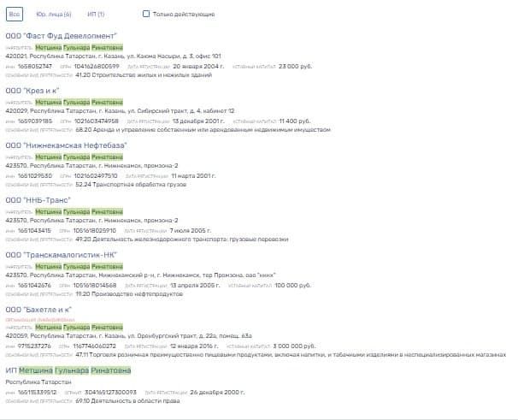
Task: Click registration date '7 июля 2005 г.'
Action: pos(191,230)
